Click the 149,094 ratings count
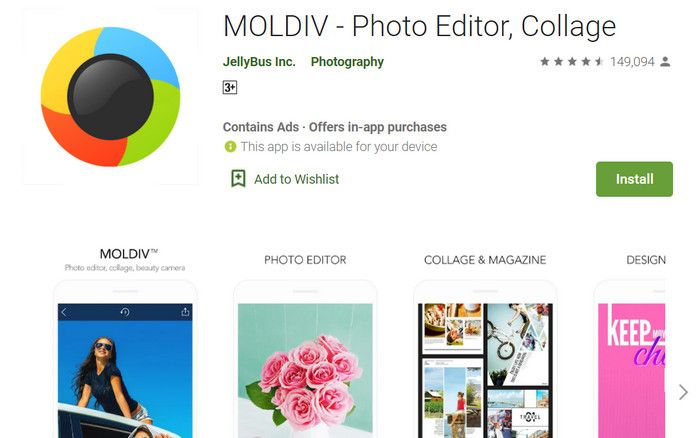Screen dimensions: 700x438 click(632, 62)
